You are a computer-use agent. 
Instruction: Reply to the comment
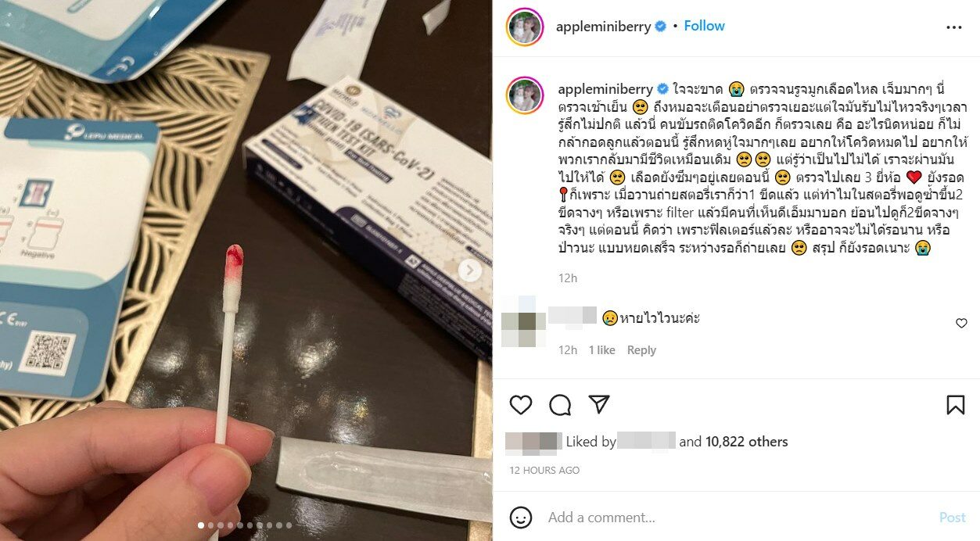tap(641, 350)
